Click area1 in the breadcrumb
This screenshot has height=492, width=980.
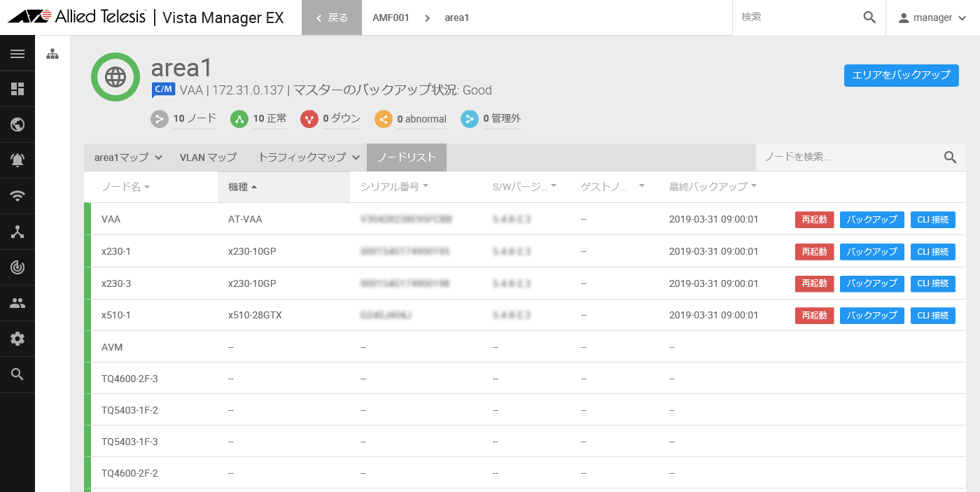point(457,17)
